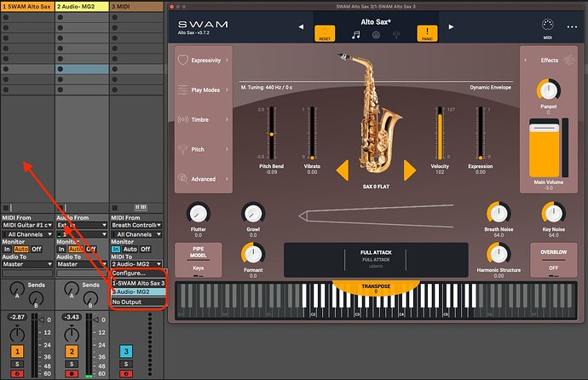The image size is (588, 380).
Task: Go to next preset with right triangle
Action: tap(451, 26)
